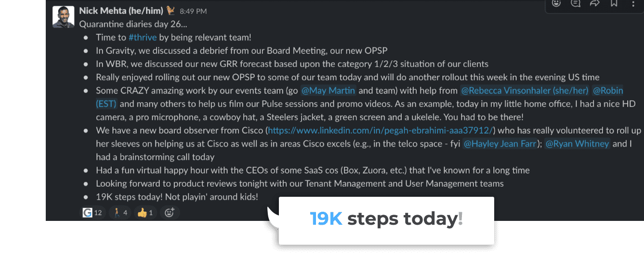Toggle the G logo reaction with 12
This screenshot has width=644, height=259.
[x=92, y=212]
